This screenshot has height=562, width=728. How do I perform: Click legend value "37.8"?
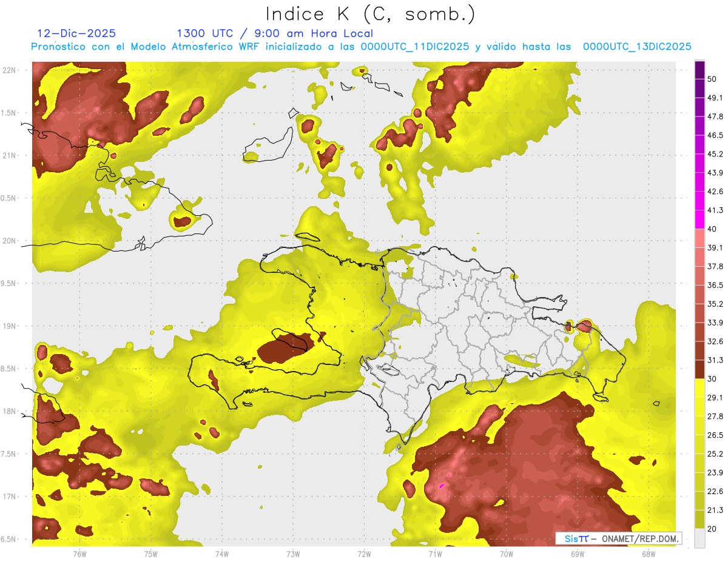pos(716,267)
